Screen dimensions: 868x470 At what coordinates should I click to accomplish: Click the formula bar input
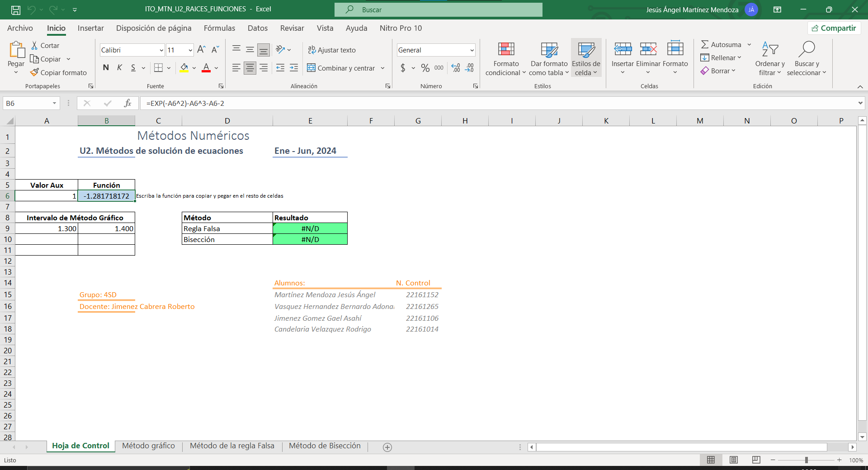tap(498, 103)
